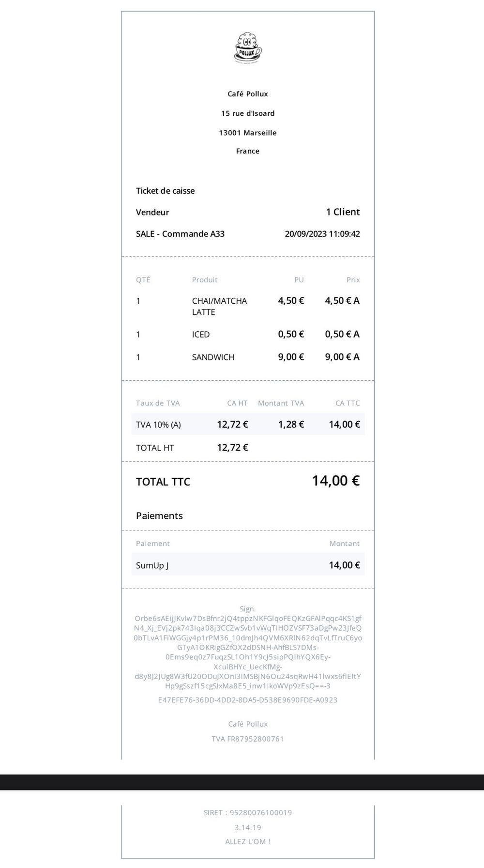
Task: Click the SIRET number in the footer
Action: click(x=247, y=813)
